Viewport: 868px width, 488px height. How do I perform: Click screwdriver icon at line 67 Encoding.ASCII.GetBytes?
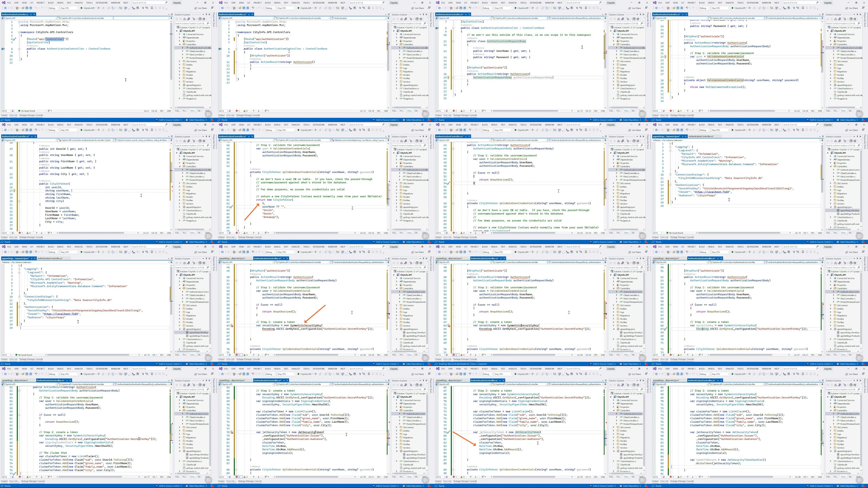click(x=665, y=329)
